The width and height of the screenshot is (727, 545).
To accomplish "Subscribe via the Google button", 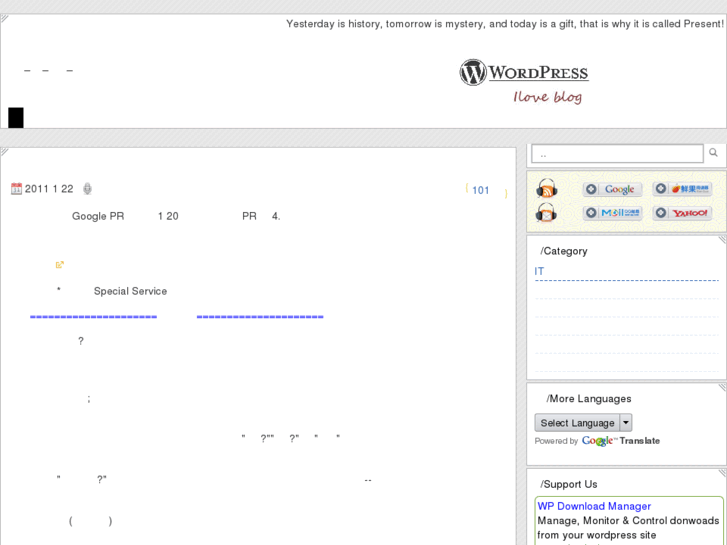I will (612, 189).
